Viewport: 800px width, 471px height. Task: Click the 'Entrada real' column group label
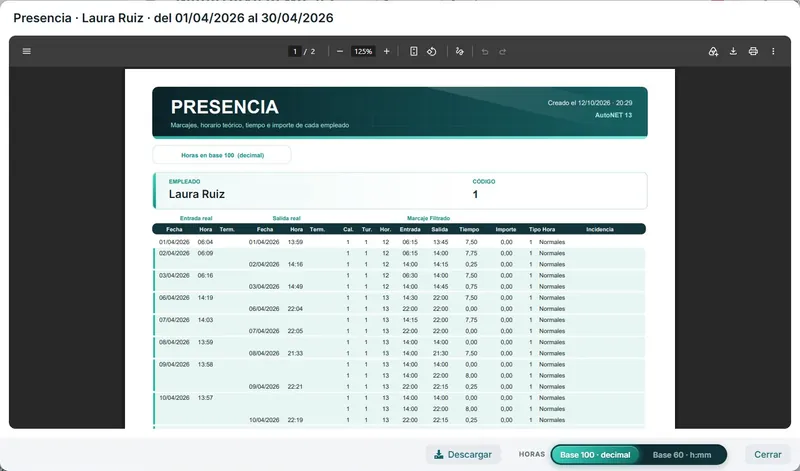[196, 218]
